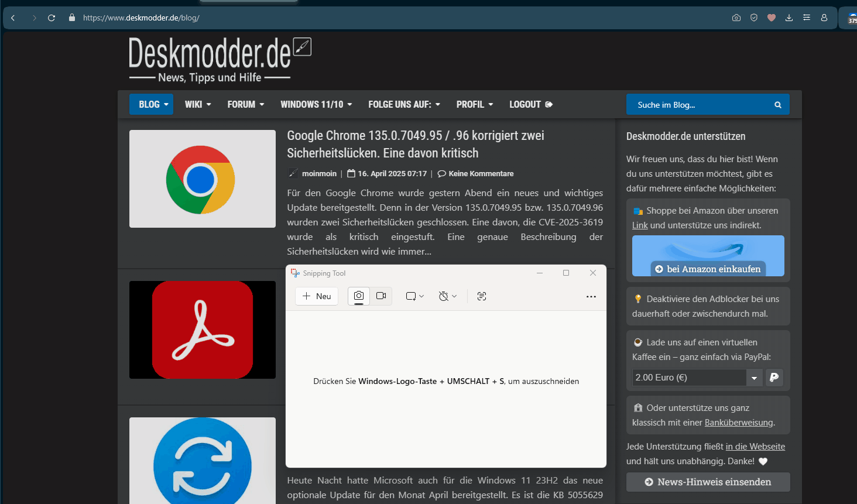Click the in die Webseite link
The width and height of the screenshot is (857, 504).
click(755, 446)
